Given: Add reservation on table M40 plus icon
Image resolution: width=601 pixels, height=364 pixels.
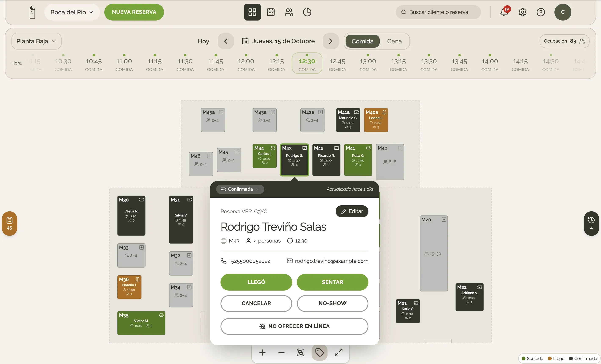Looking at the screenshot, I should [x=400, y=148].
